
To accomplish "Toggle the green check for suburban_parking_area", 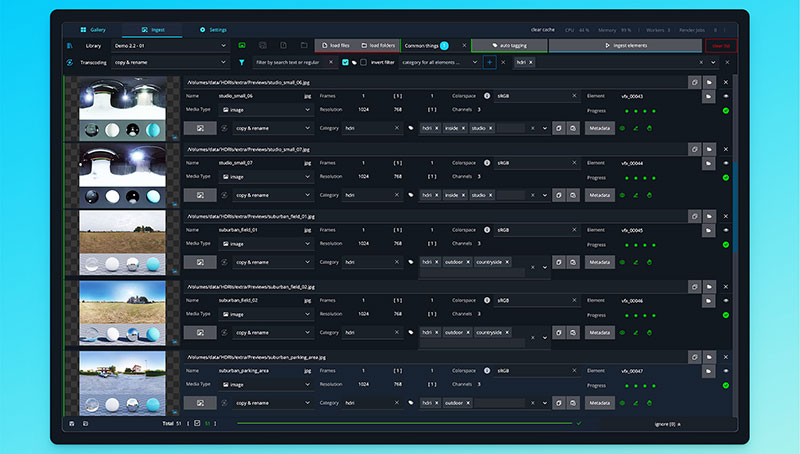I will point(726,386).
